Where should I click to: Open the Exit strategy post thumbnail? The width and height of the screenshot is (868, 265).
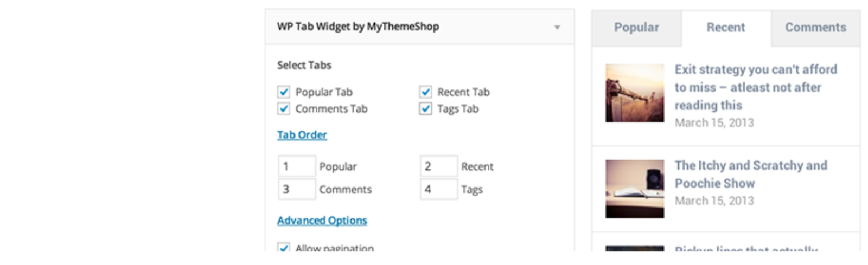pyautogui.click(x=635, y=93)
